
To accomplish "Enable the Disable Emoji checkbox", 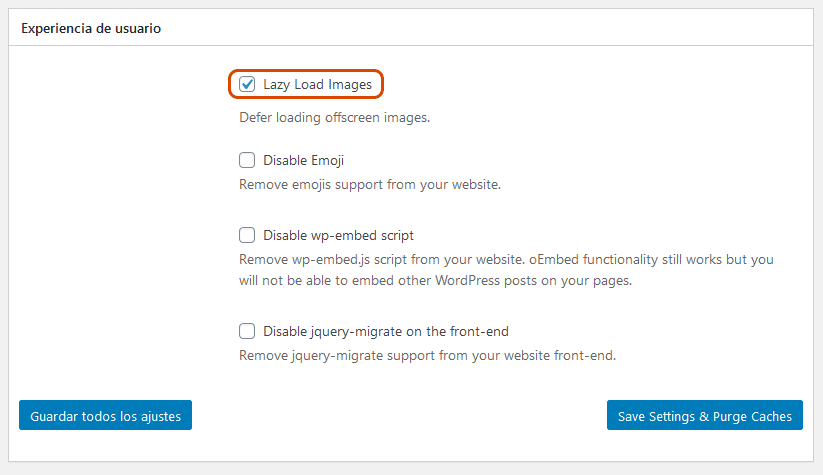I will coord(247,160).
